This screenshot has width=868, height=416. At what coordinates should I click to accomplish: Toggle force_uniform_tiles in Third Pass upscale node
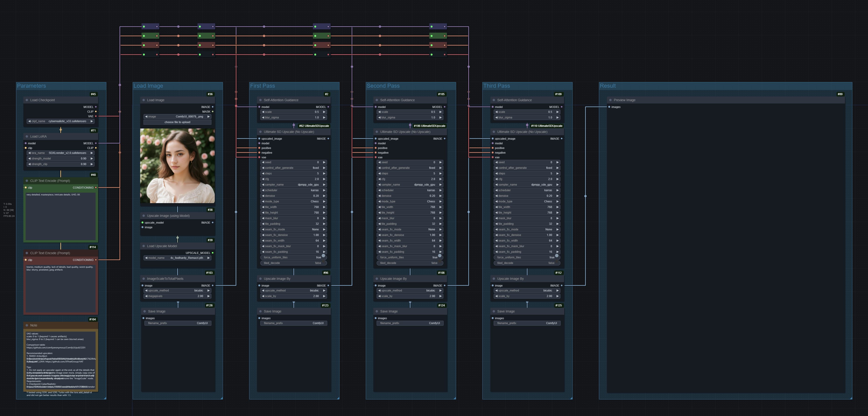(526, 258)
